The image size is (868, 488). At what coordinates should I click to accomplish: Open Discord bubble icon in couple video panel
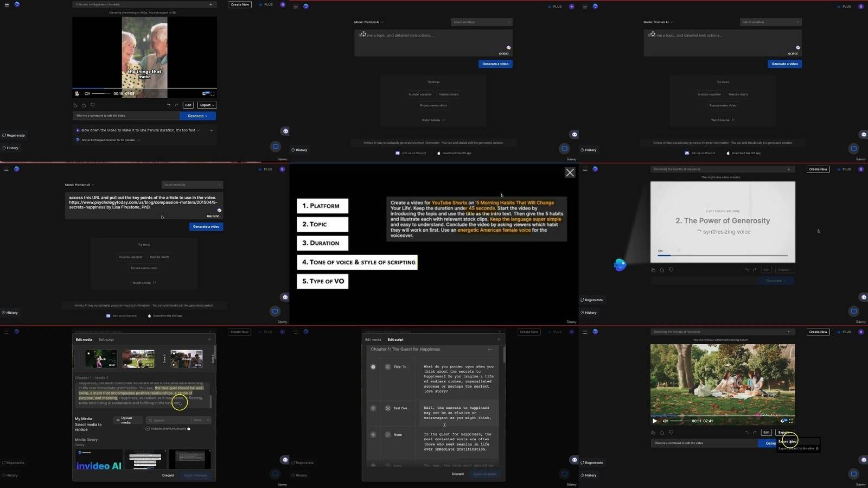(285, 131)
